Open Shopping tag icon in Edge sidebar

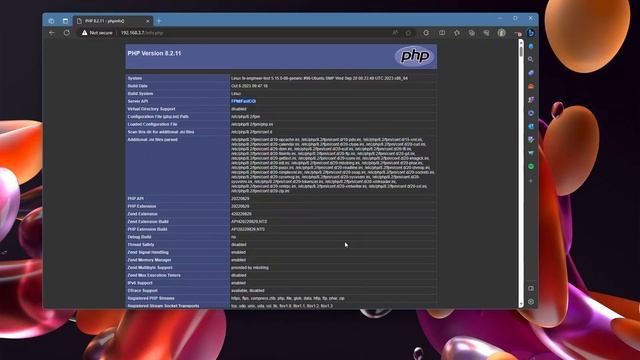click(531, 73)
